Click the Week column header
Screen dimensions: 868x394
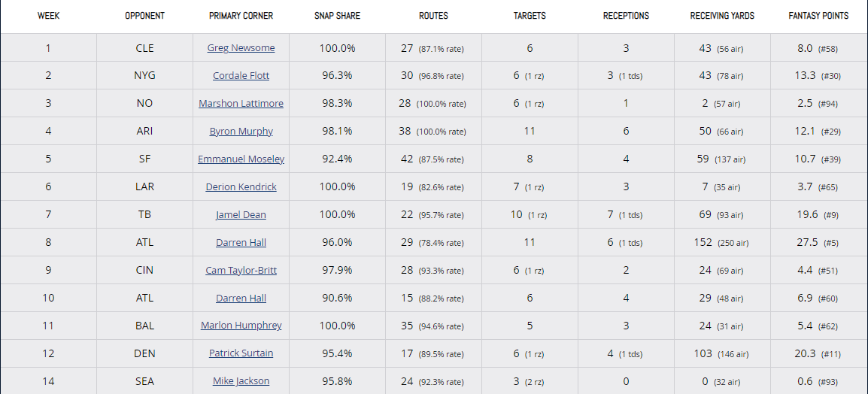[x=49, y=16]
